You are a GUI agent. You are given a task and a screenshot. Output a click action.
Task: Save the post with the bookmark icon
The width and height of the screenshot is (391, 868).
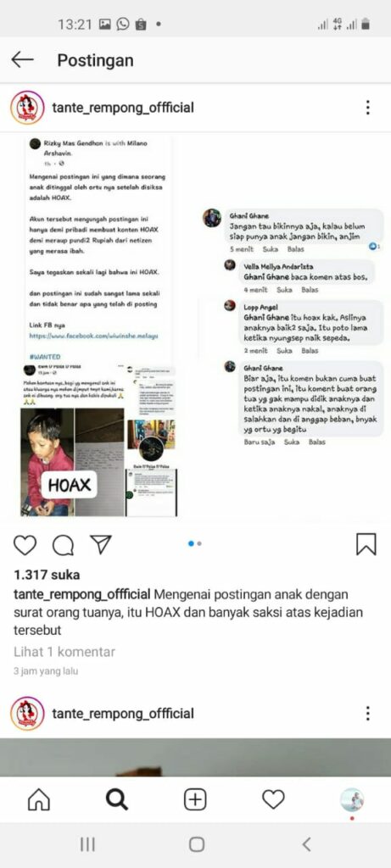pyautogui.click(x=366, y=545)
